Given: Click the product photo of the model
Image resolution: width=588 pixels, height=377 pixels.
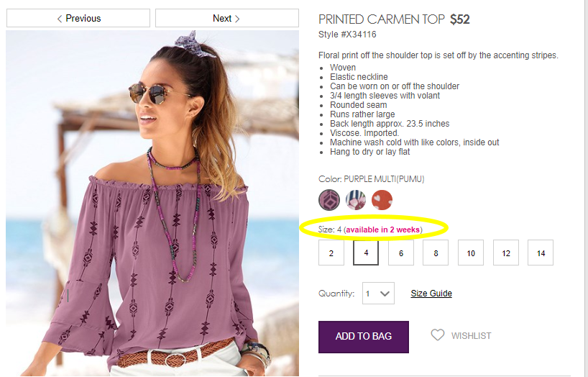Looking at the screenshot, I should tap(152, 216).
